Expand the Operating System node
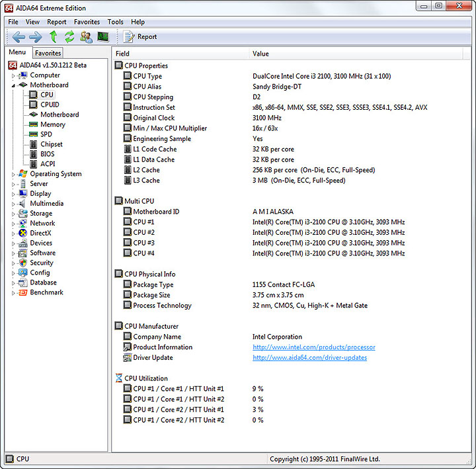This screenshot has height=469, width=476. (x=13, y=175)
